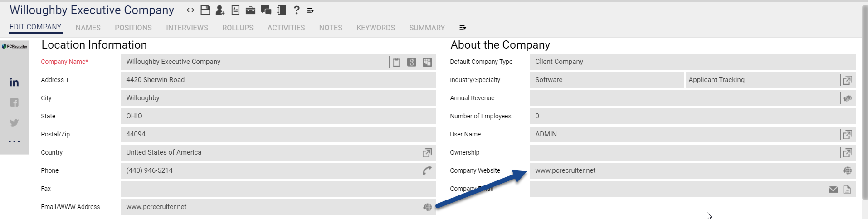868x219 pixels.
Task: Click the empty Fax field
Action: pyautogui.click(x=278, y=189)
